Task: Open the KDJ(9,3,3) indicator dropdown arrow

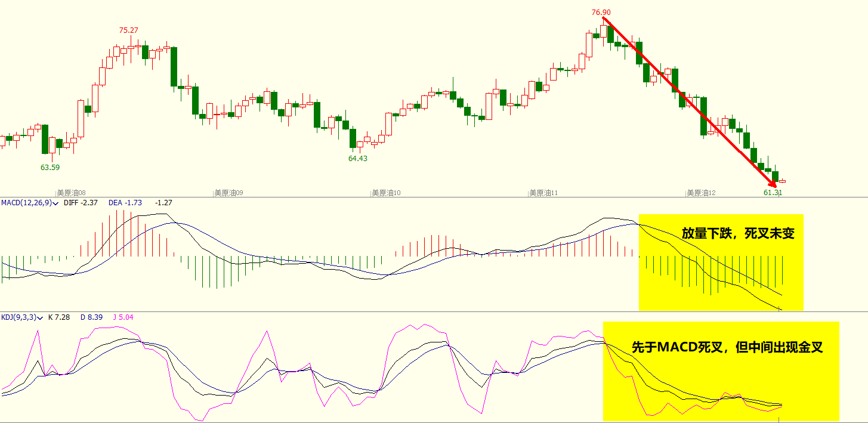Action: [x=40, y=318]
